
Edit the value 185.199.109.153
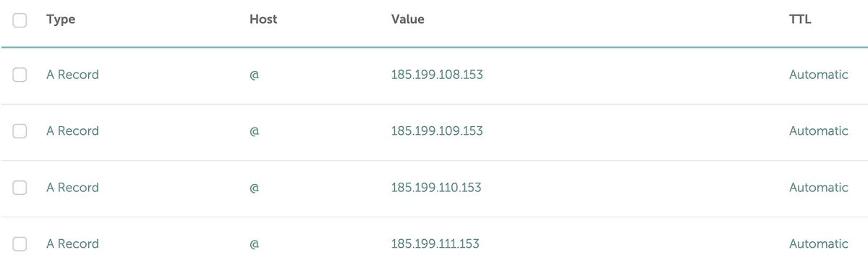pyautogui.click(x=437, y=131)
